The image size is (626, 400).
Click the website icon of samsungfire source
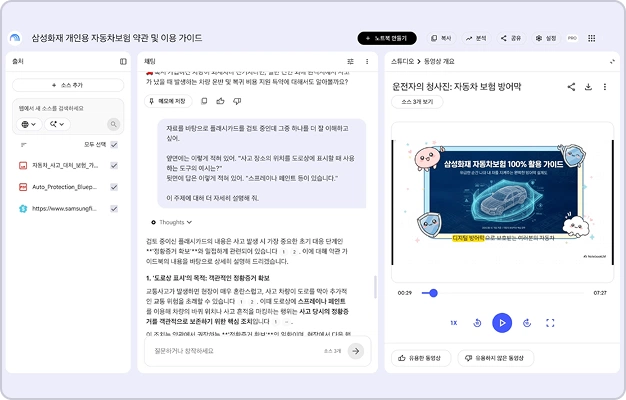[x=23, y=208]
